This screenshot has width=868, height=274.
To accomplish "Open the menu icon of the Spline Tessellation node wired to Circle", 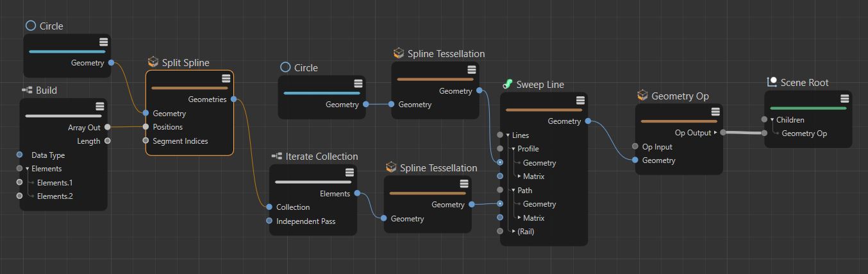I will click(472, 69).
